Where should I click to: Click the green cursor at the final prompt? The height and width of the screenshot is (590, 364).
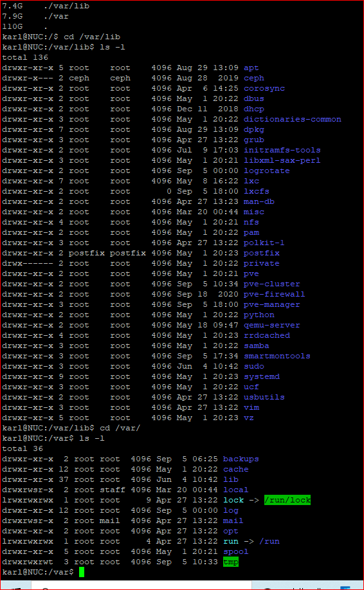(x=82, y=573)
